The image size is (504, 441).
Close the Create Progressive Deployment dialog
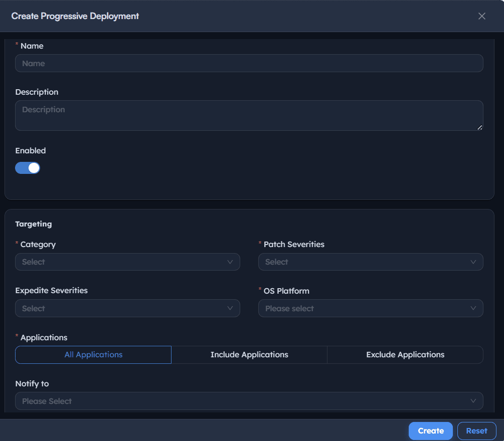click(x=481, y=16)
